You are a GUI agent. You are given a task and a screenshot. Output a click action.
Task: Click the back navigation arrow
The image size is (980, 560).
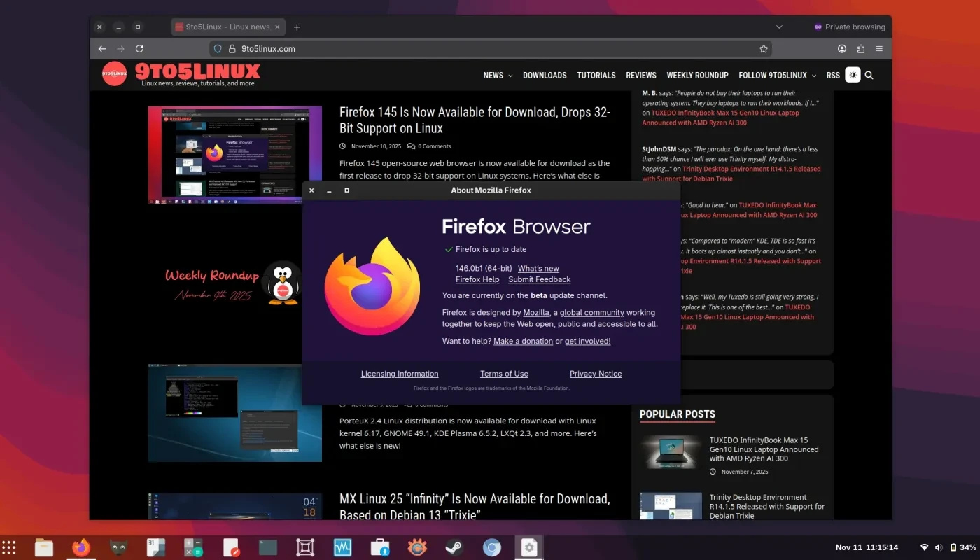[x=102, y=48]
